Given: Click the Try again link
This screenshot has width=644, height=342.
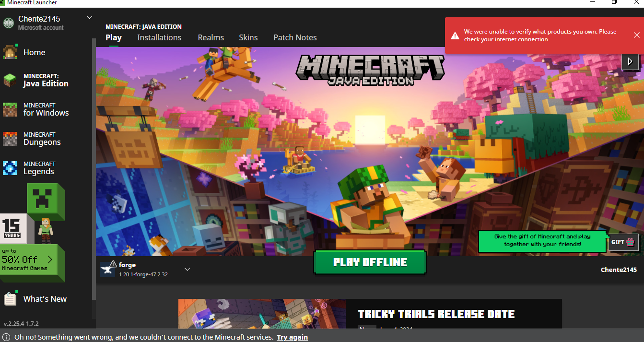Looking at the screenshot, I should (x=292, y=337).
